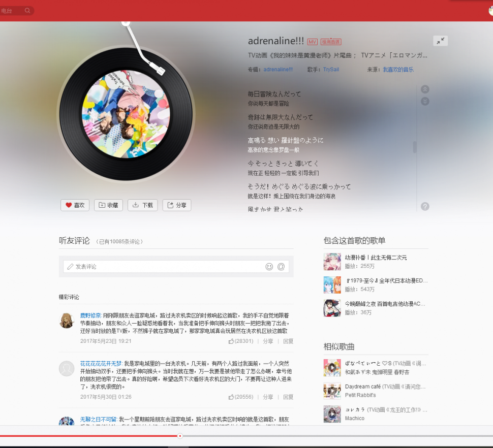Open the TrySail artist link
This screenshot has height=448, width=493.
pyautogui.click(x=331, y=70)
